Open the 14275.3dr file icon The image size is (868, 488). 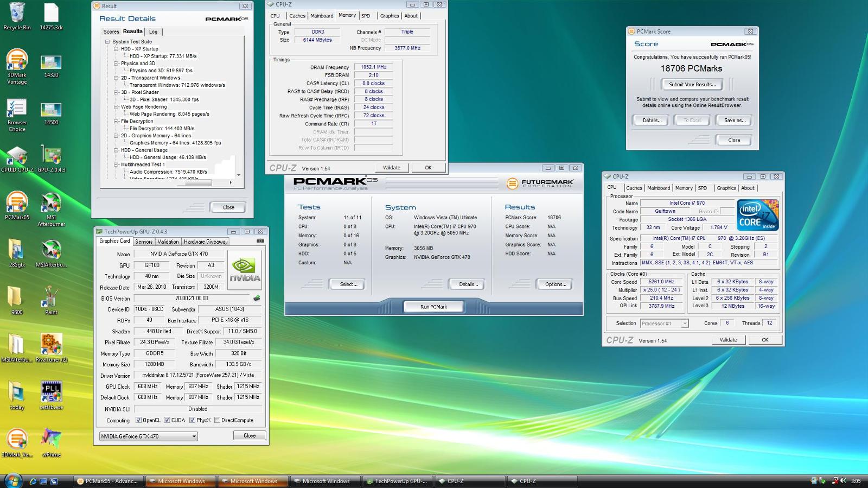tap(51, 16)
